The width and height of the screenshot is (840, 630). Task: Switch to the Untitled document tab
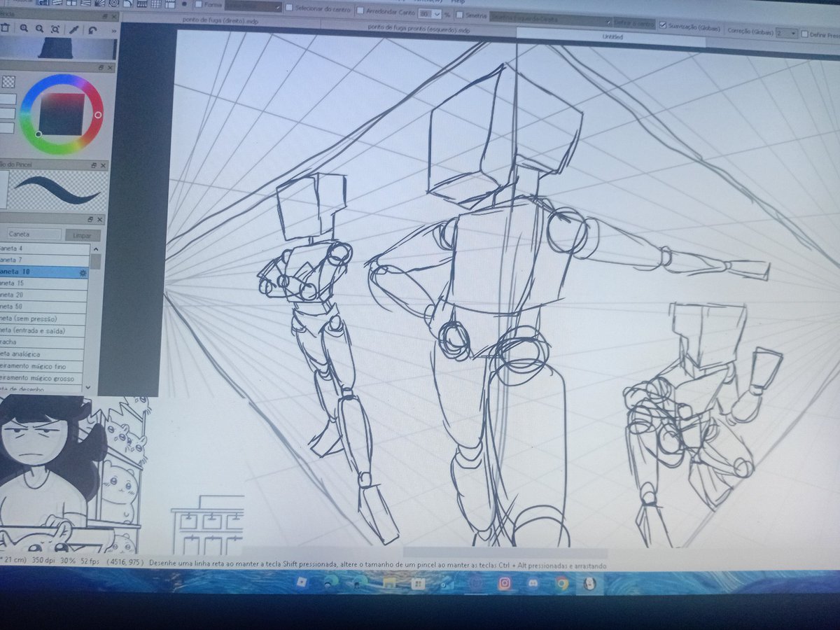click(612, 36)
